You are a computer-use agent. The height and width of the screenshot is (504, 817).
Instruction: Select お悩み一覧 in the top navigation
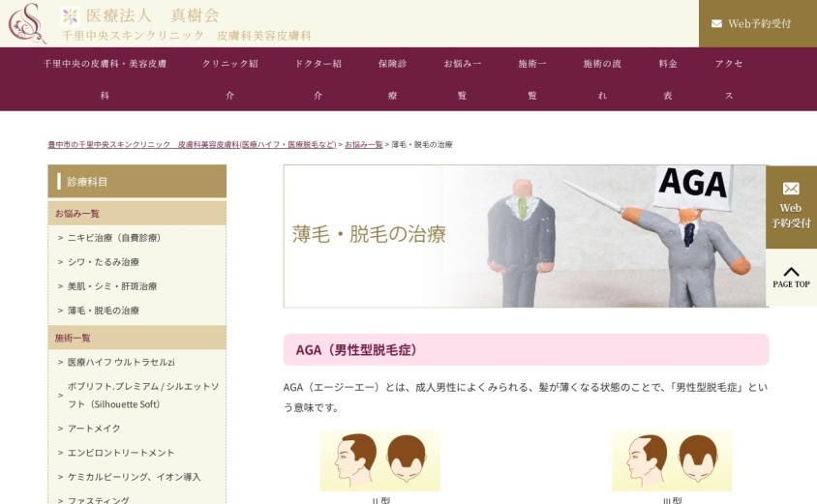coord(462,79)
